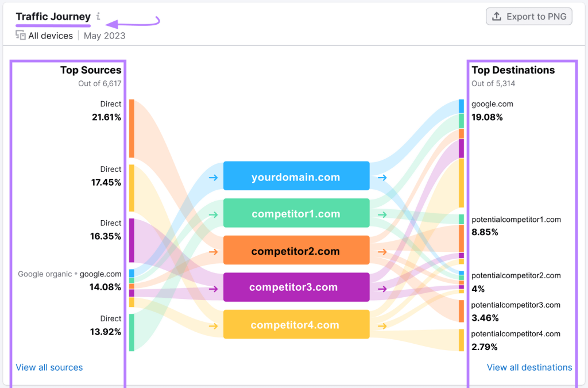588x388 pixels.
Task: Click the orange arrow left of competitor2.com
Action: point(213,252)
